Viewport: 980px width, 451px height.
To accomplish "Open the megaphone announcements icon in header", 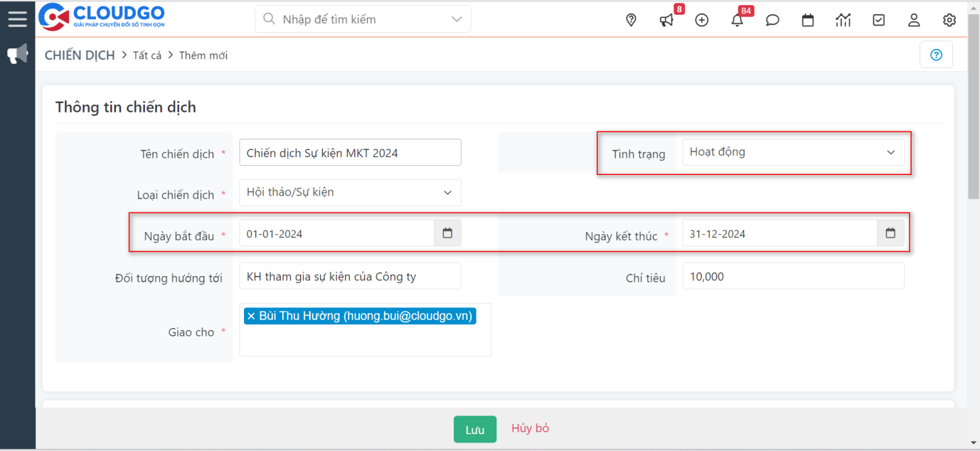I will 666,20.
